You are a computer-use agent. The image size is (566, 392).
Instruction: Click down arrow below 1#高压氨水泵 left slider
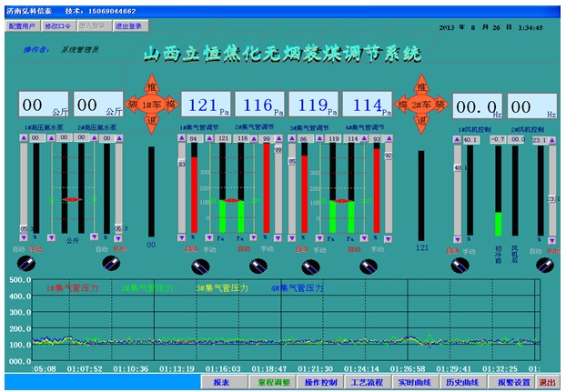point(23,239)
